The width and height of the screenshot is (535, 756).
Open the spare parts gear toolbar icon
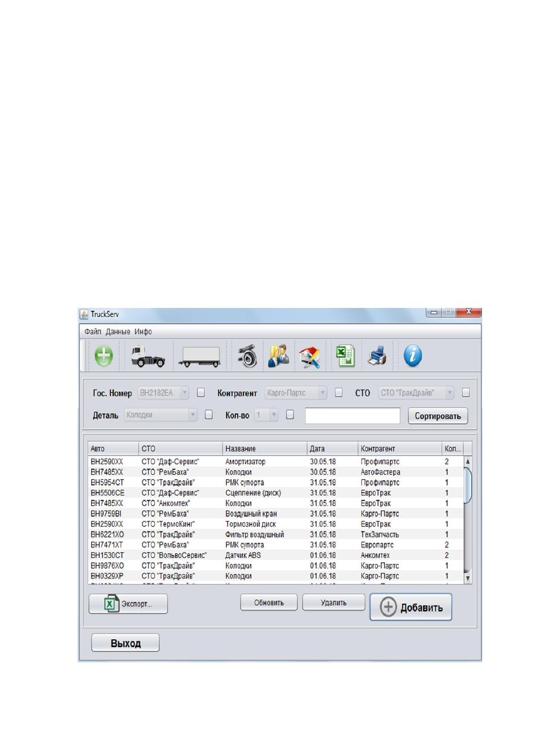247,356
